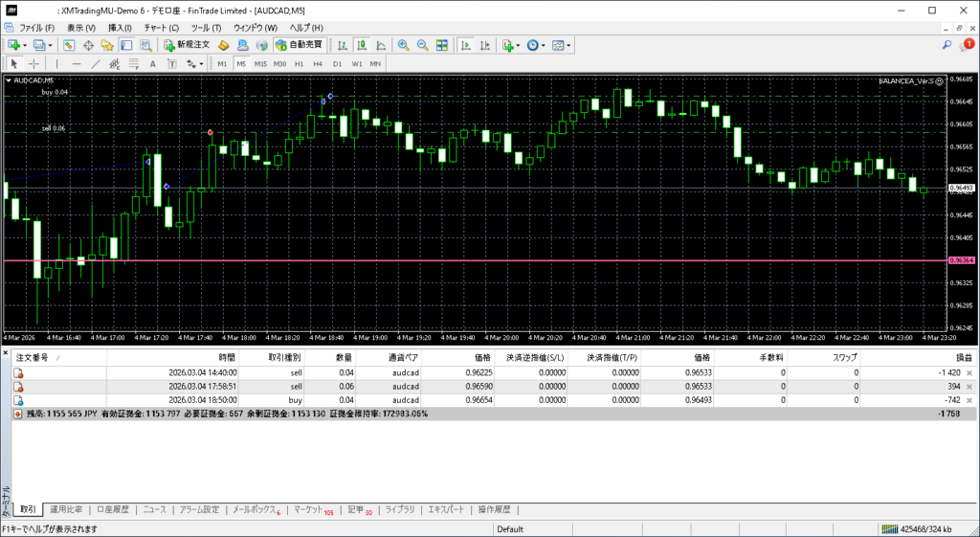Toggle the 自動売買 auto-trading button
This screenshot has width=980, height=537.
click(x=299, y=45)
